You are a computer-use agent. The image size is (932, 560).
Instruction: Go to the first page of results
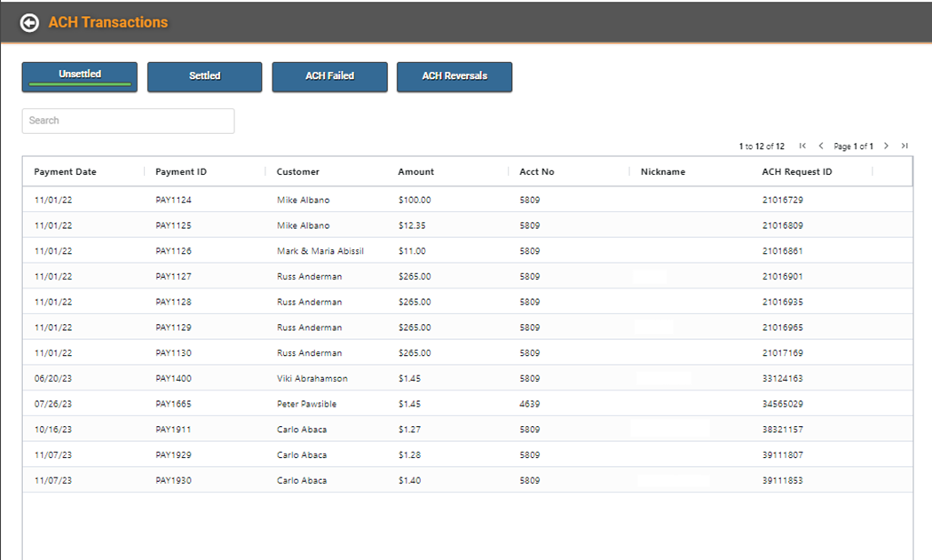tap(803, 146)
